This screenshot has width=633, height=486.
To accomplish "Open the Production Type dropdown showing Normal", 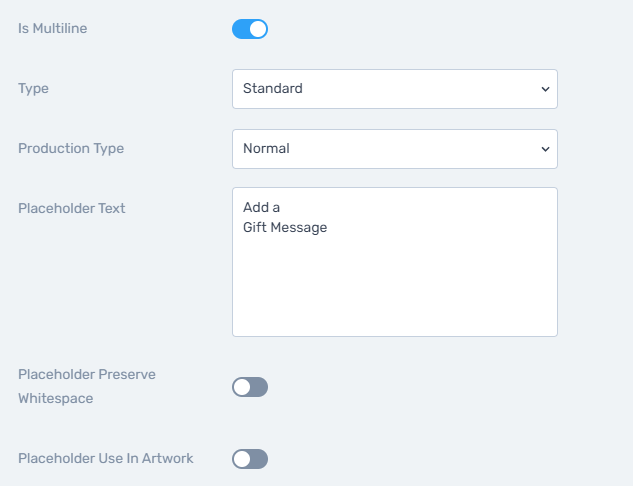I will click(x=394, y=149).
